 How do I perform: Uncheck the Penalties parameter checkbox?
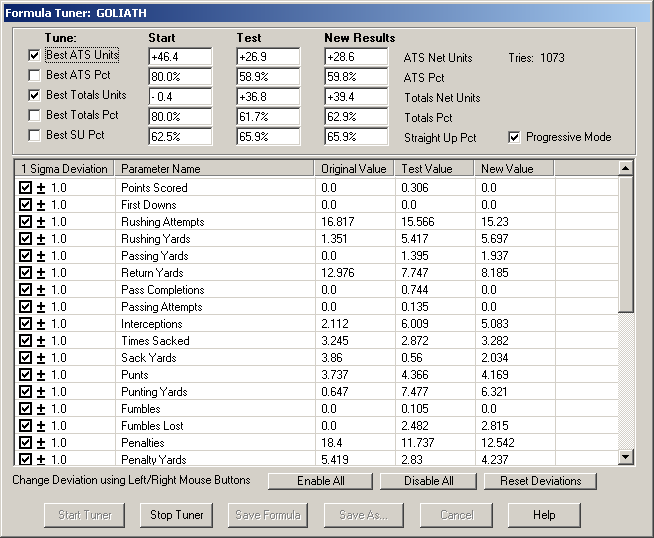25,443
